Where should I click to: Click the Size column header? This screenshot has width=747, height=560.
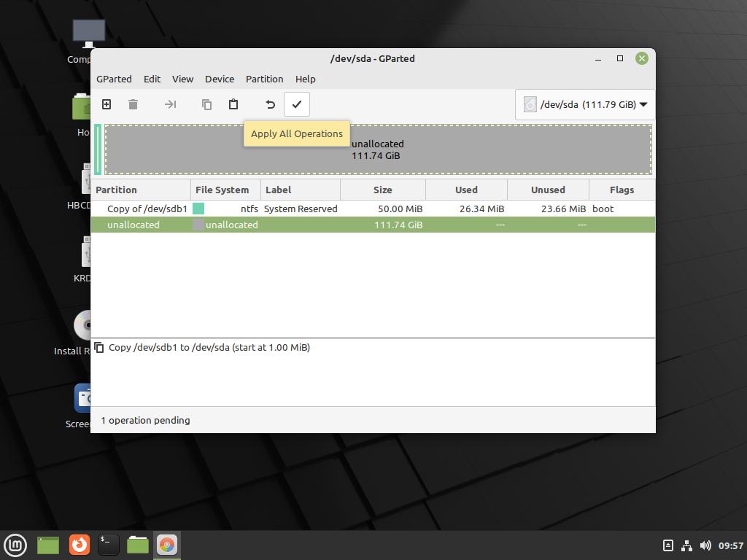(x=382, y=190)
